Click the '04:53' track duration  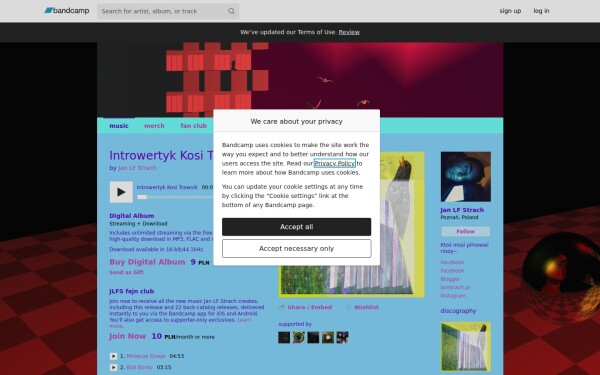click(x=177, y=356)
